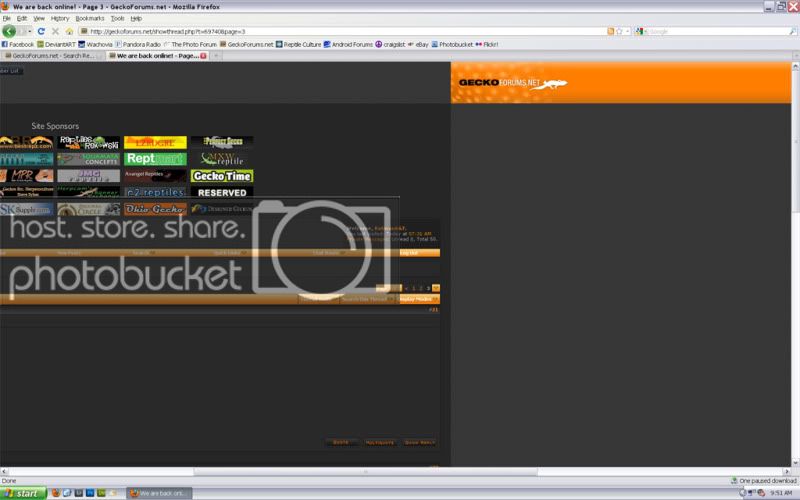Open Search this Thread dropdown
The image size is (800, 500).
(367, 299)
